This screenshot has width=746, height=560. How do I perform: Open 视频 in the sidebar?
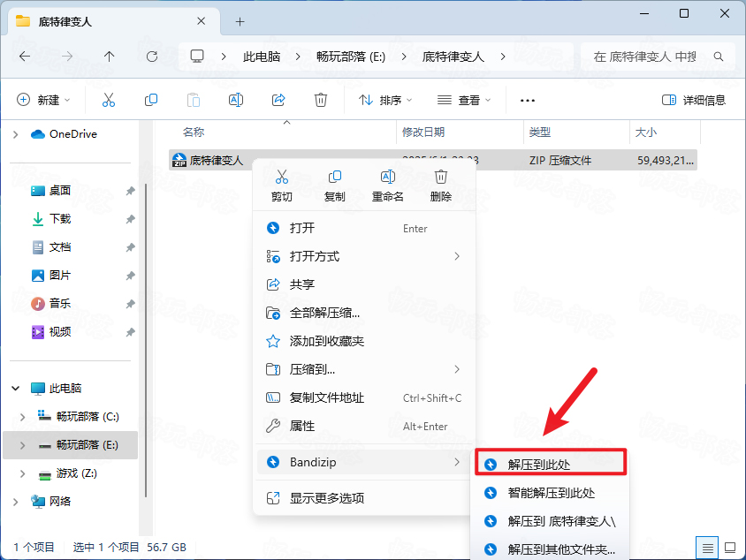tap(60, 332)
